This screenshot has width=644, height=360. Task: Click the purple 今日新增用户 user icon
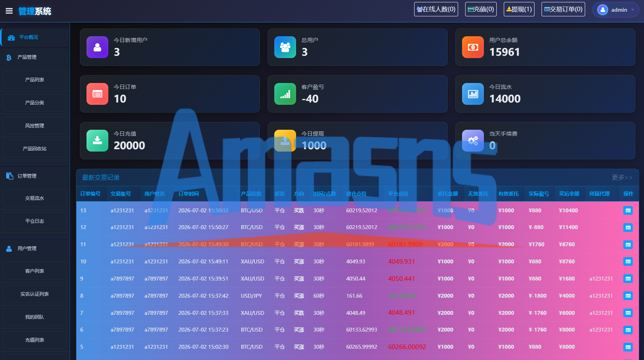coord(97,47)
